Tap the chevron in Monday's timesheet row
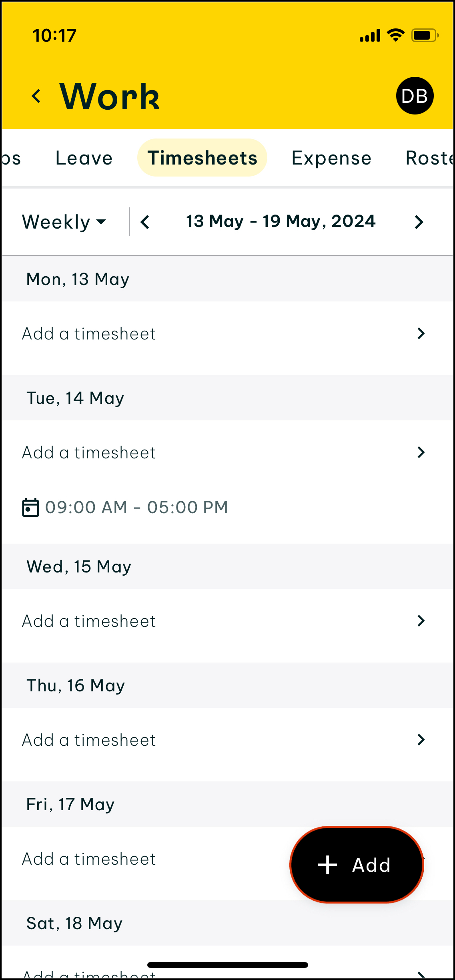455x980 pixels. click(421, 333)
